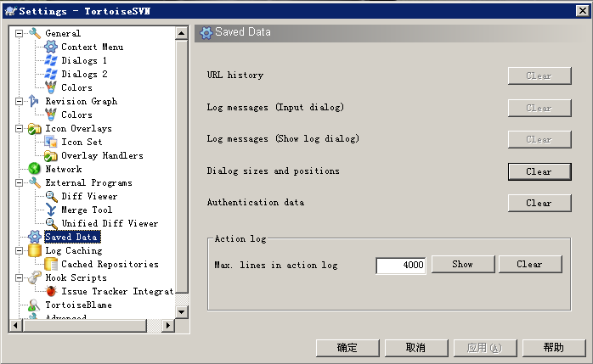Click the tortoise icon in the title bar
This screenshot has width=593, height=364.
pos(10,11)
